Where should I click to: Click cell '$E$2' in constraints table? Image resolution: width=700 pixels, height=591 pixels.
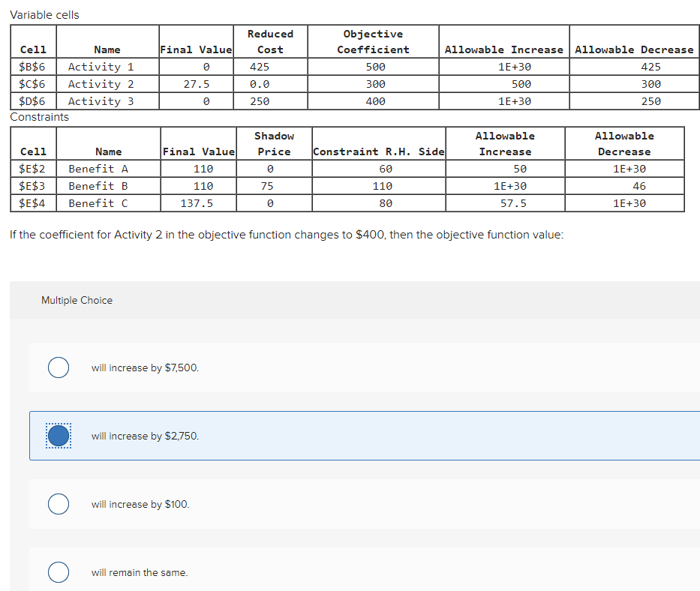(x=32, y=169)
